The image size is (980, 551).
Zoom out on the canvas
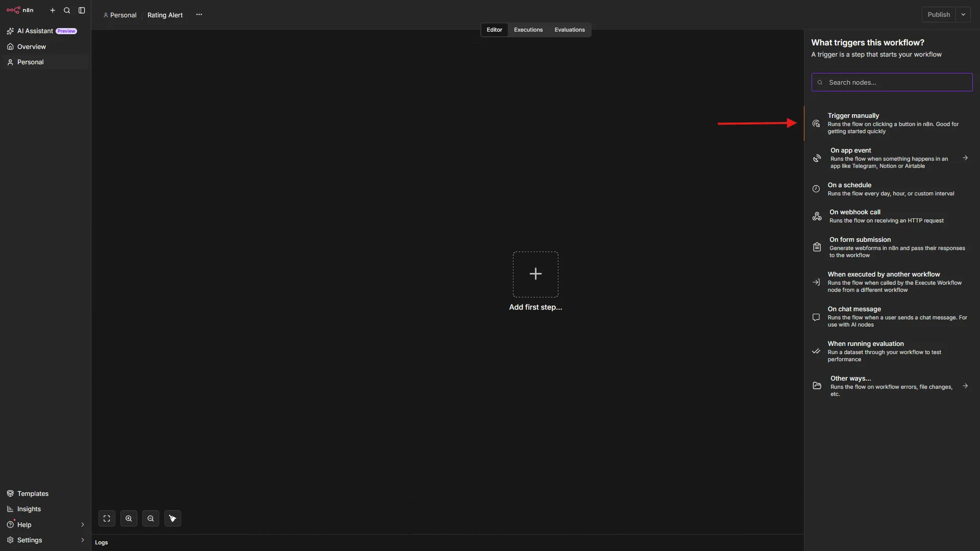pyautogui.click(x=151, y=518)
